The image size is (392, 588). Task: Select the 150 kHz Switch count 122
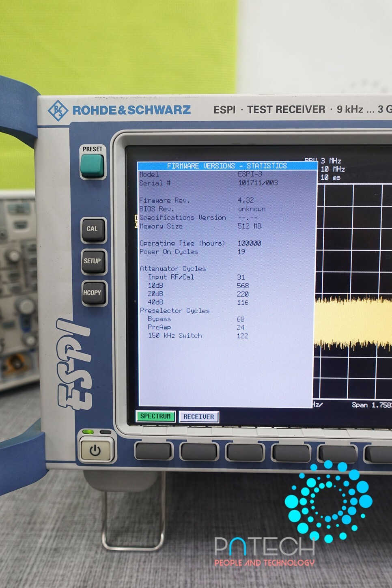242,336
